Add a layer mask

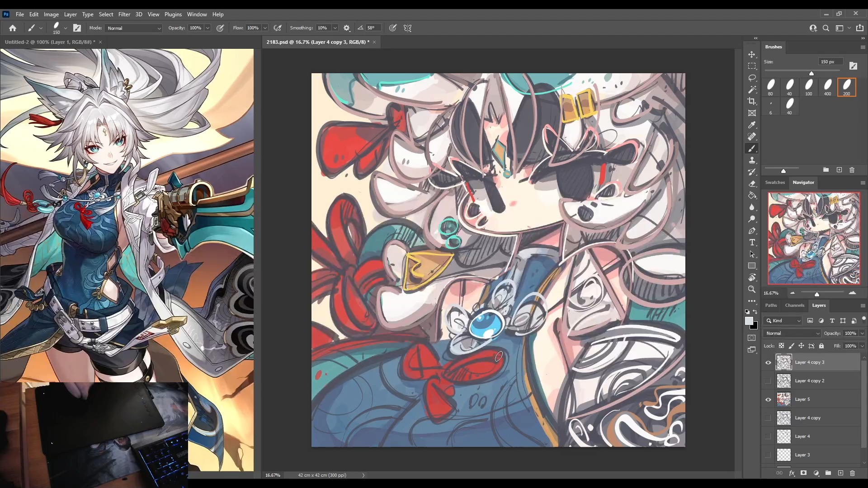(803, 473)
